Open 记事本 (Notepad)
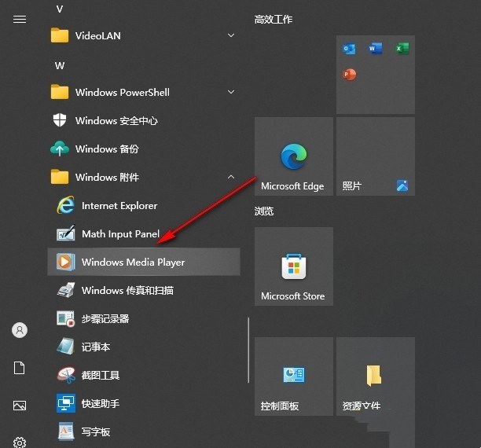Screen dimensions: 481x448 (x=95, y=347)
